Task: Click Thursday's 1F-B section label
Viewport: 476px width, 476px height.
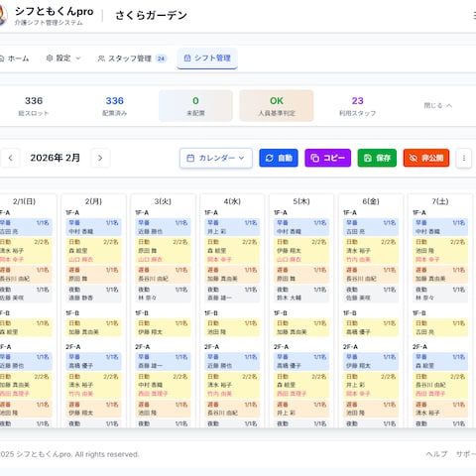Action: pos(281,312)
